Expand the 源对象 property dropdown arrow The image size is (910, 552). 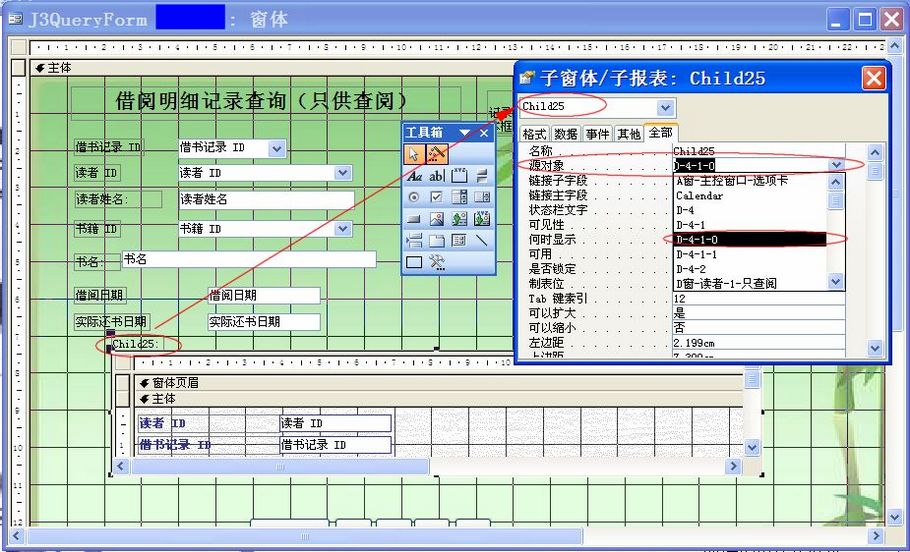[836, 165]
